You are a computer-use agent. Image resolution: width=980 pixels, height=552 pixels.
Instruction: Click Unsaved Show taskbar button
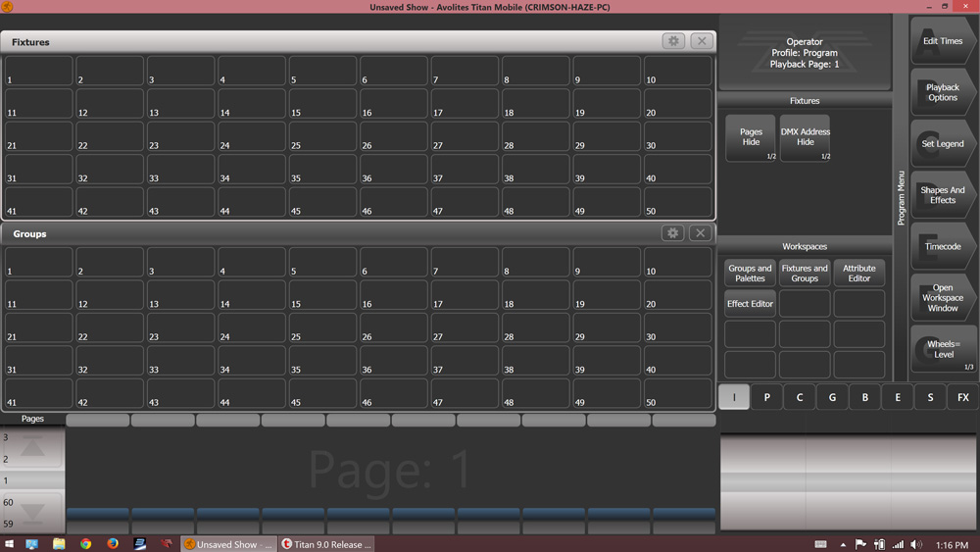coord(228,544)
